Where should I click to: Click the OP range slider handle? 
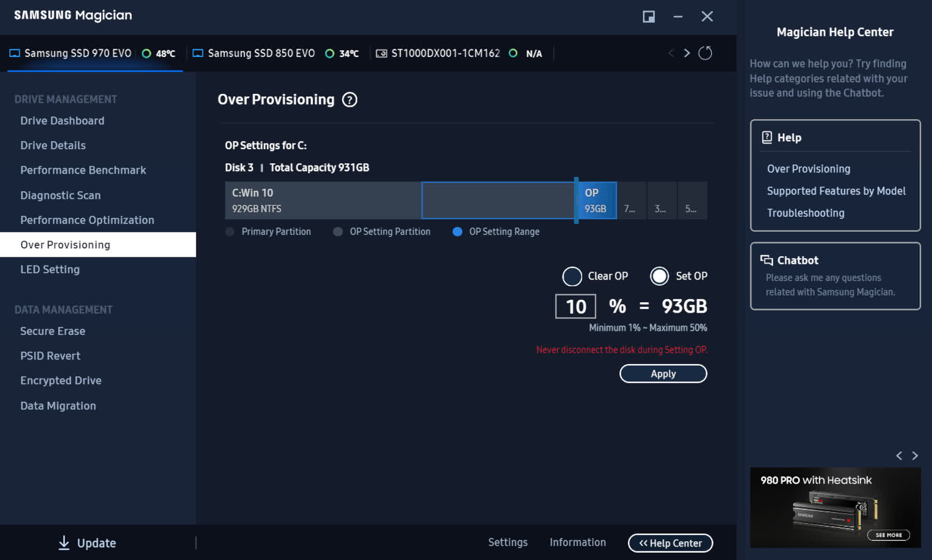(x=576, y=200)
